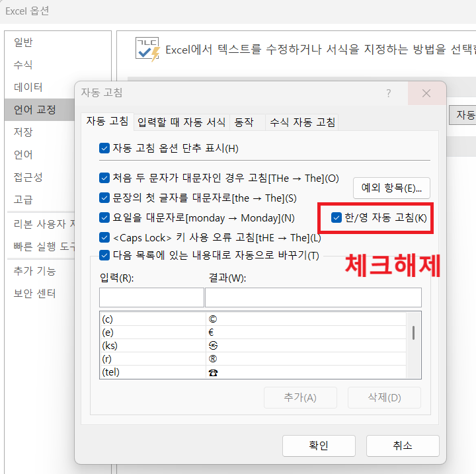
Task: Uncheck 한/영 자동 고침(K) checkbox
Action: pos(337,217)
